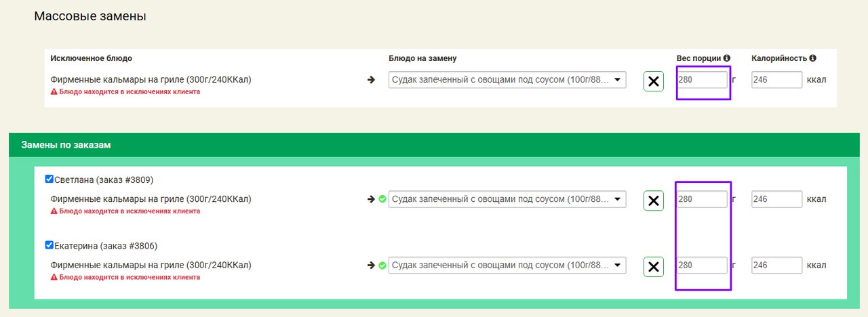Viewport: 868px width, 317px height.
Task: Focus the portion weight field for Светлана's order
Action: tap(702, 199)
